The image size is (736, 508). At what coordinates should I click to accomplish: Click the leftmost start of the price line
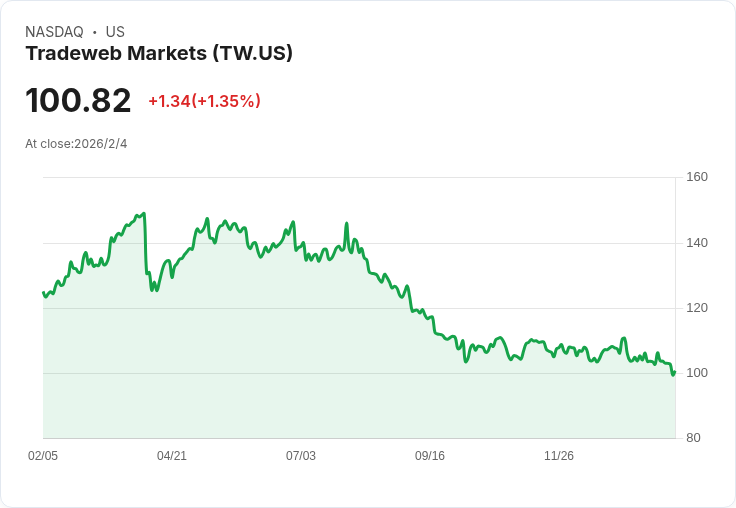coord(43,292)
